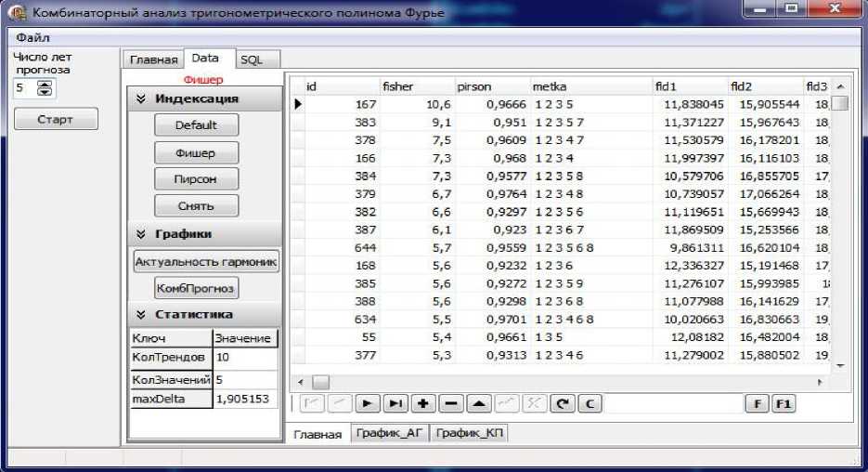Click the horizontal scrollbar under the table

point(557,382)
